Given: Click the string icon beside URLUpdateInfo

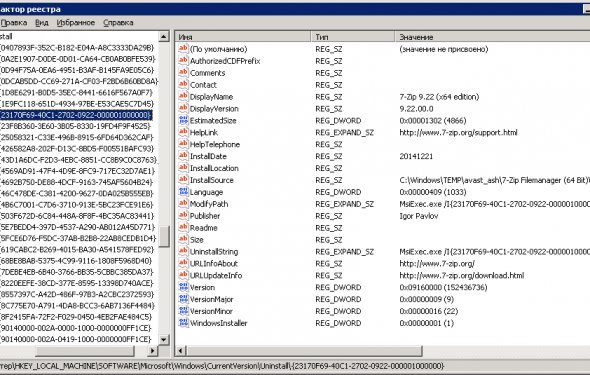Looking at the screenshot, I should click(x=183, y=275).
